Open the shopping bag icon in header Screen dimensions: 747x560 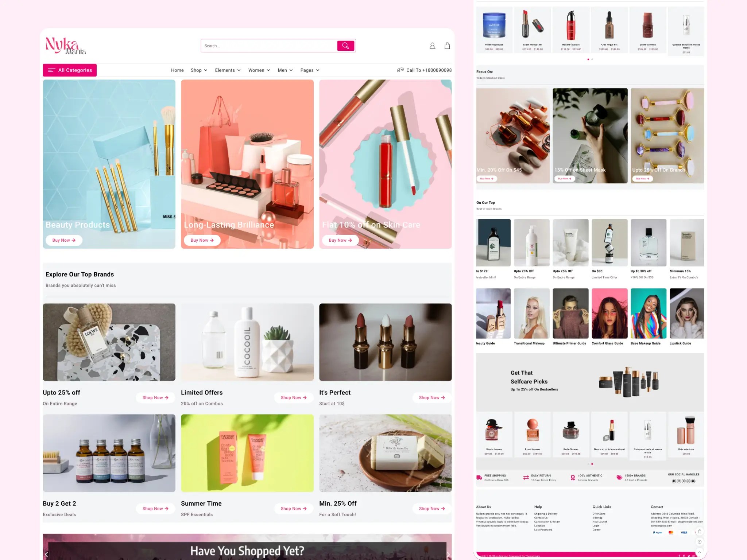(x=447, y=46)
